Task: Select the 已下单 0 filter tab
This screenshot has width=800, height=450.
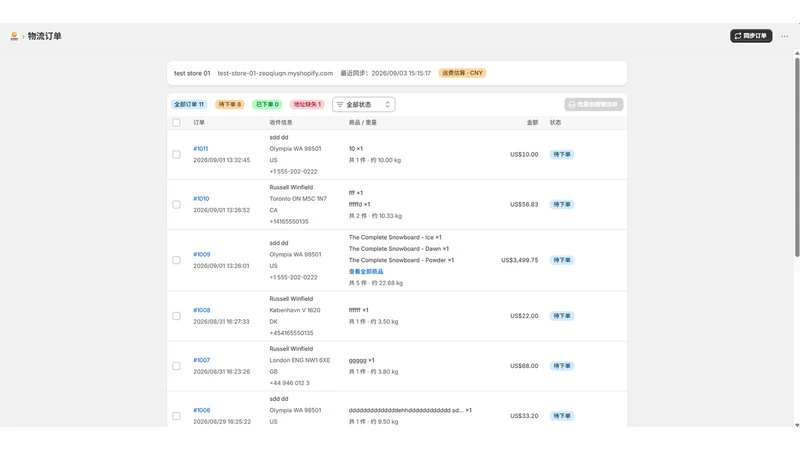Action: [x=267, y=104]
